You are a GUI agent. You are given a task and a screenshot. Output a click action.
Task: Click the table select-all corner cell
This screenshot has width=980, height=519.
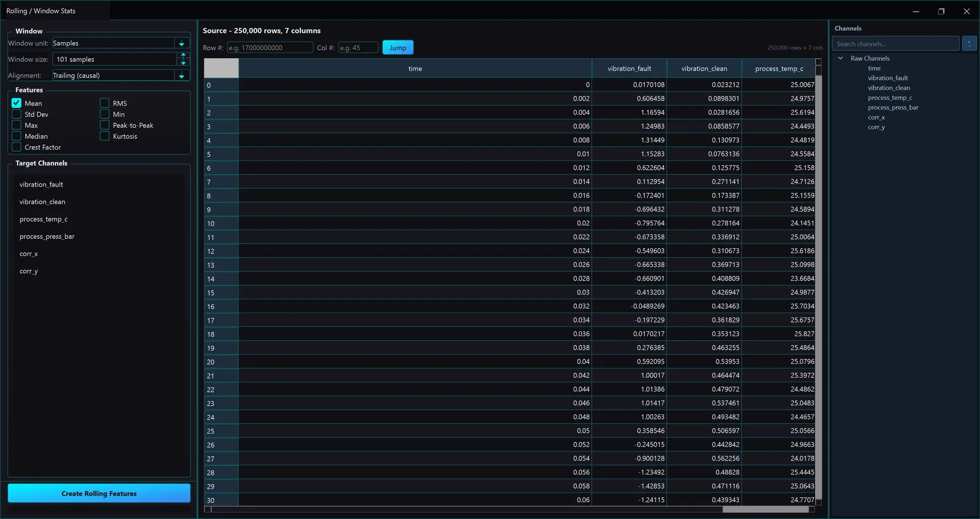tap(221, 69)
